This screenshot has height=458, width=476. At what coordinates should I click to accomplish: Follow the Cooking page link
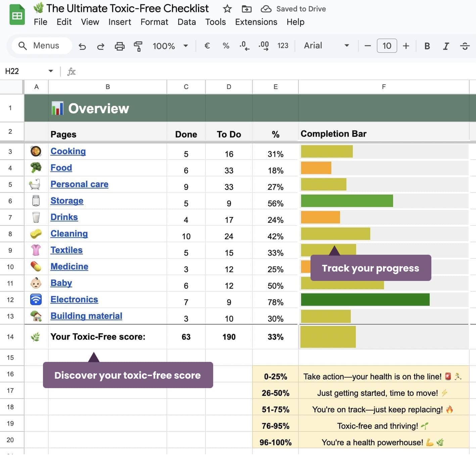click(68, 151)
